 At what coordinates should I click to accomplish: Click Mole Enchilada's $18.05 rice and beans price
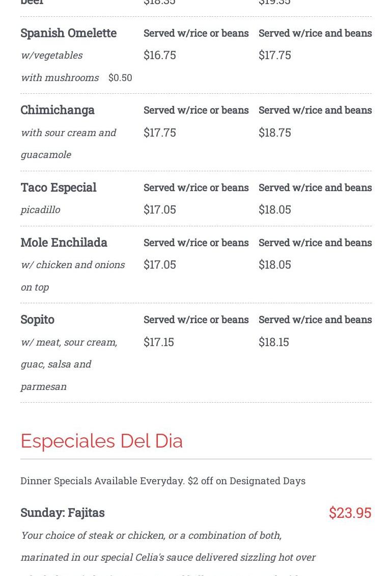pyautogui.click(x=274, y=265)
